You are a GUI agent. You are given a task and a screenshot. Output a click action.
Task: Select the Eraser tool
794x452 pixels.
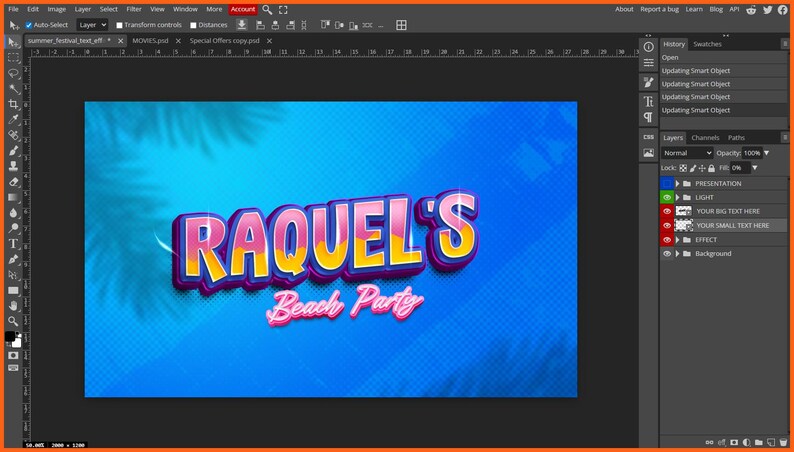pyautogui.click(x=13, y=182)
